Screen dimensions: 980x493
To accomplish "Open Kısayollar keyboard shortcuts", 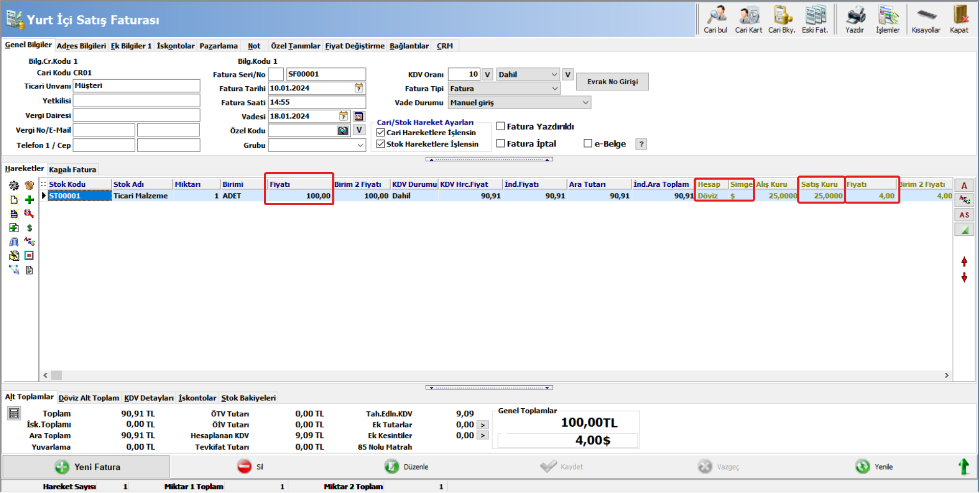I will coord(926,19).
